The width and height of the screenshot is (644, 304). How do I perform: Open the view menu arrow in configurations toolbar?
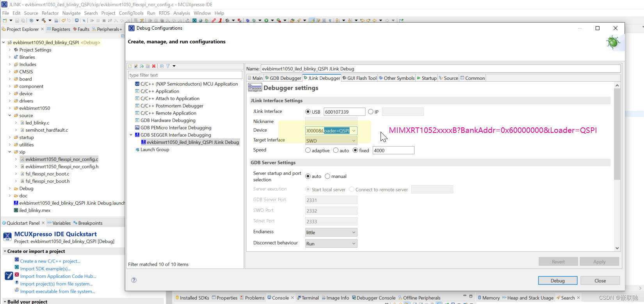(174, 66)
